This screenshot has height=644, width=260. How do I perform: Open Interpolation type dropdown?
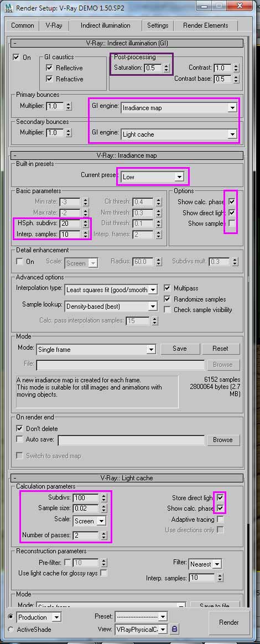point(111,289)
